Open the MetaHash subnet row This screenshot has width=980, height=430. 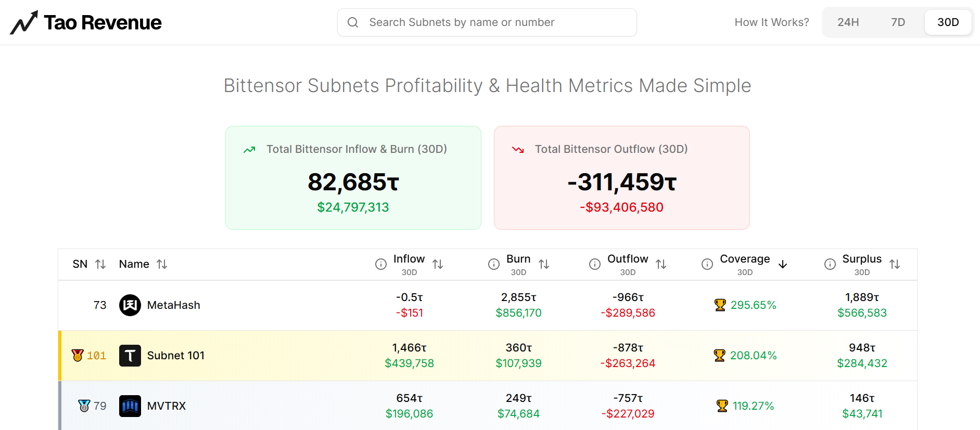click(173, 305)
